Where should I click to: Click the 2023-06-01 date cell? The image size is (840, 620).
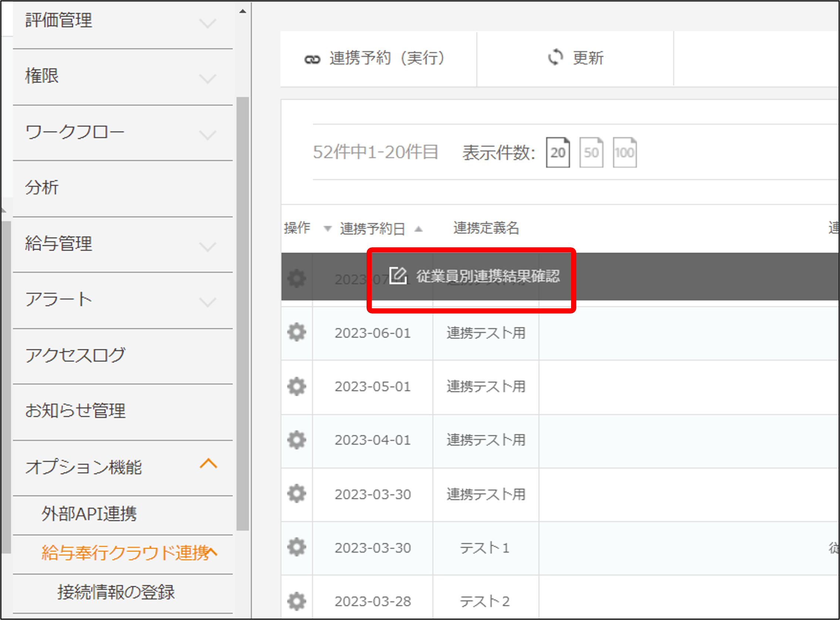372,333
